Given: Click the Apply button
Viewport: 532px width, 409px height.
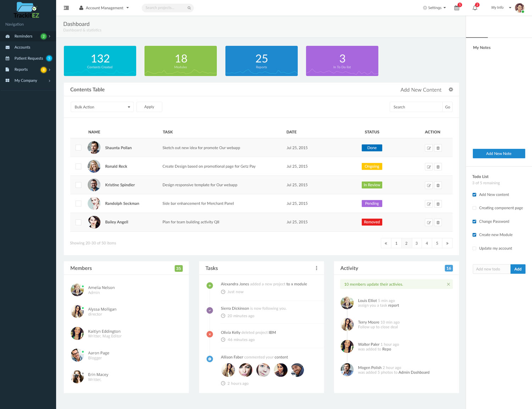Looking at the screenshot, I should [x=149, y=107].
